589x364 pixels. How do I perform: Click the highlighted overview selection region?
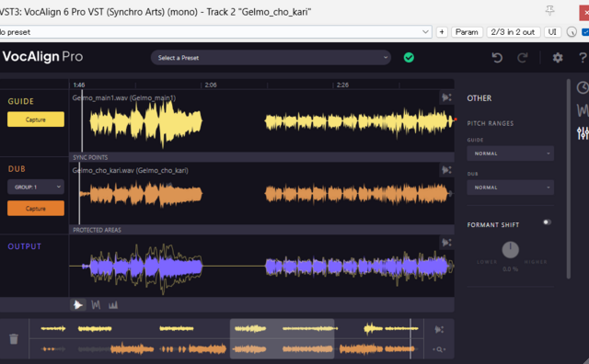[282, 338]
